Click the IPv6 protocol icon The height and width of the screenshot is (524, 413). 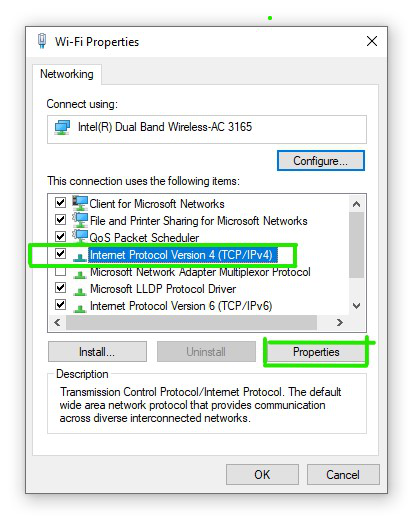pos(80,308)
